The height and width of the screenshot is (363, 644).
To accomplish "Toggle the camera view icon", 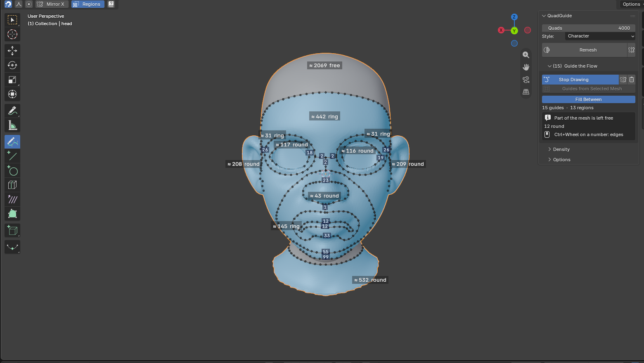I will [526, 80].
